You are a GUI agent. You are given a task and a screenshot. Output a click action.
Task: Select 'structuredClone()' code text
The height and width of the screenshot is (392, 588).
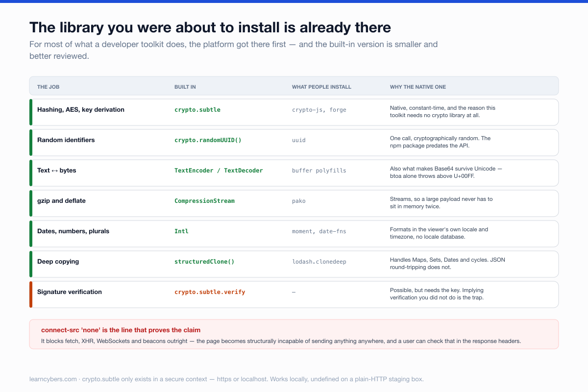pyautogui.click(x=204, y=262)
